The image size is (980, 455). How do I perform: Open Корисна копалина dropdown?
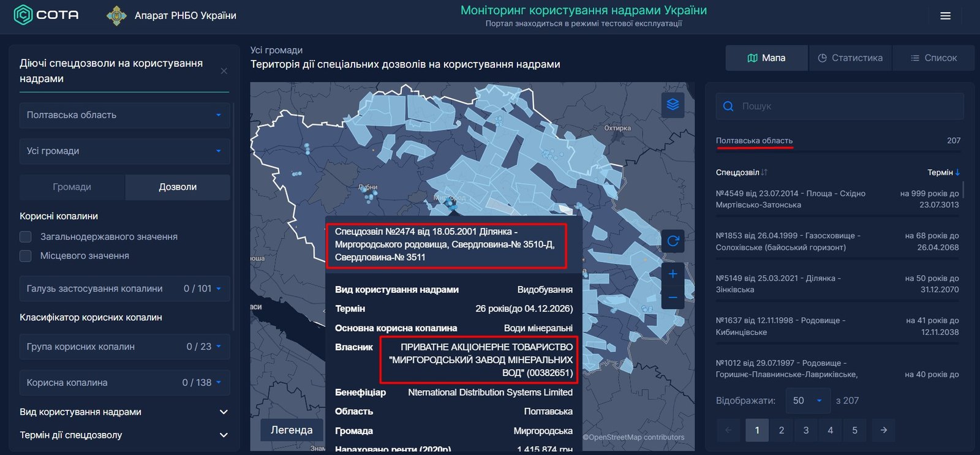pos(125,383)
